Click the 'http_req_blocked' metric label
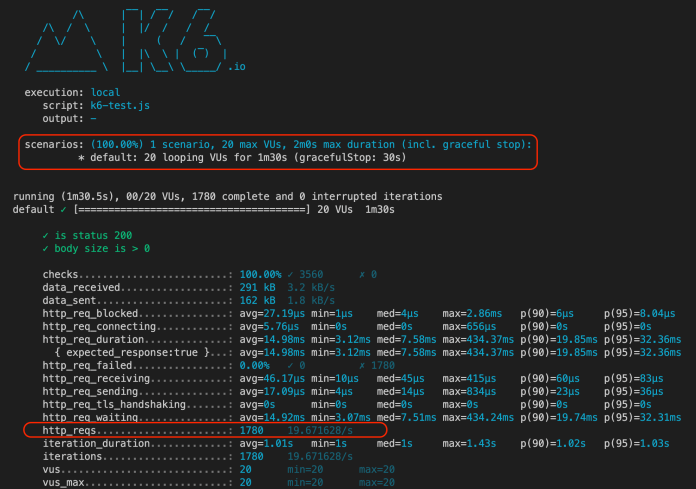The image size is (696, 489). (90, 314)
